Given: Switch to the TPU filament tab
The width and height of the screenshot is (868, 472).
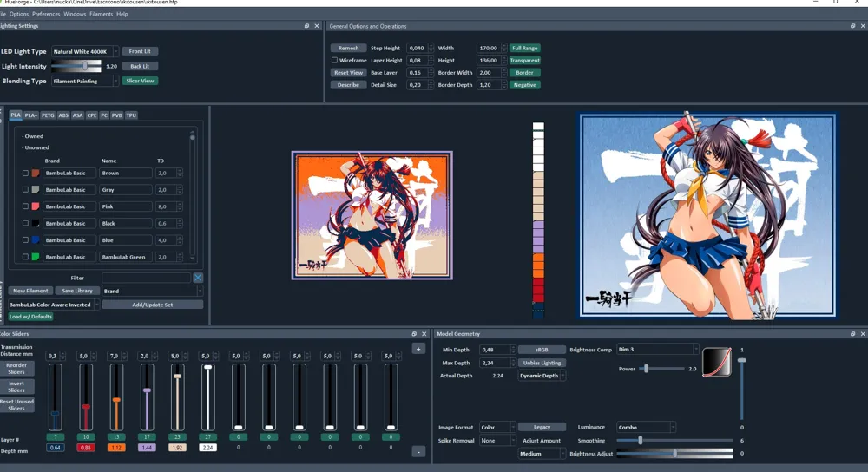Looking at the screenshot, I should point(131,115).
